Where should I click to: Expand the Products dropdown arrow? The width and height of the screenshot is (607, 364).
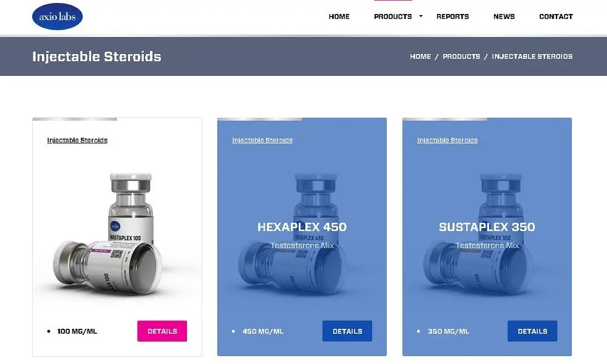point(421,16)
